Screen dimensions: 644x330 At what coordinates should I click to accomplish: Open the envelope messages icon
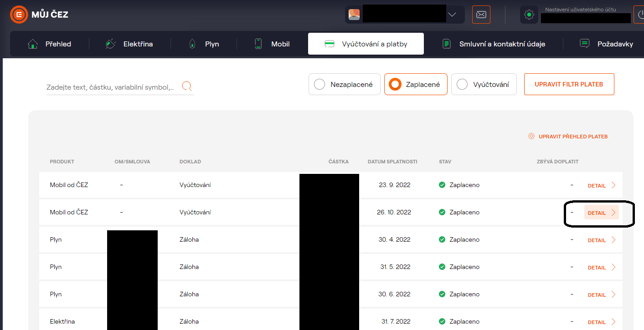point(481,15)
